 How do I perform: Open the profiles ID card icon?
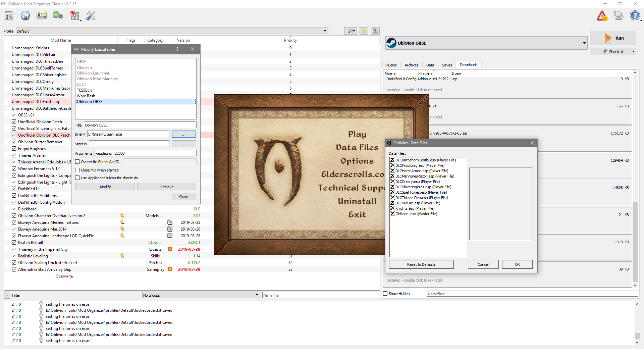coord(42,15)
